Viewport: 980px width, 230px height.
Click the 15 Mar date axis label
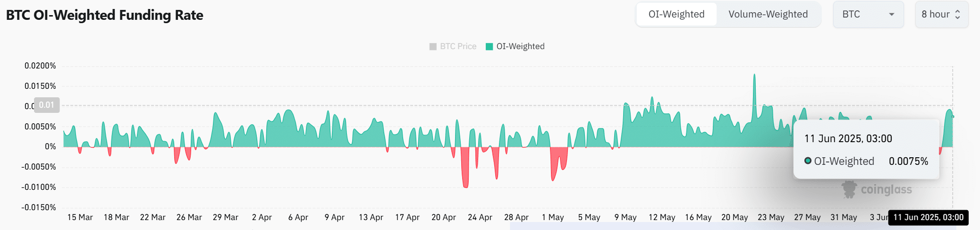click(80, 217)
